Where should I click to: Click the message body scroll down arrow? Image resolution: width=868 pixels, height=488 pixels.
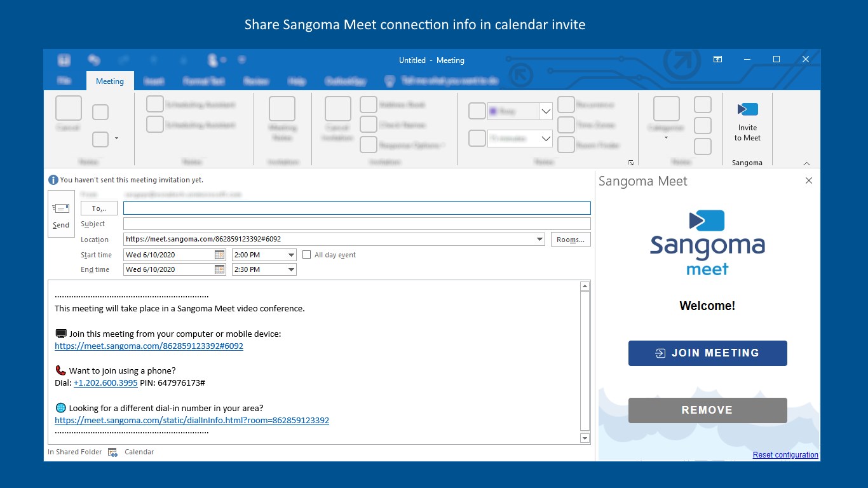point(585,438)
